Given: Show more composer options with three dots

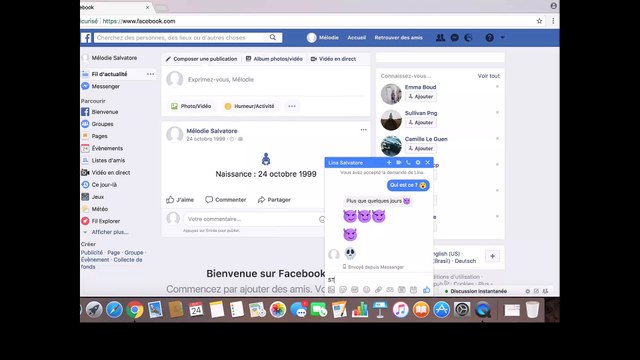Looking at the screenshot, I should [x=292, y=106].
